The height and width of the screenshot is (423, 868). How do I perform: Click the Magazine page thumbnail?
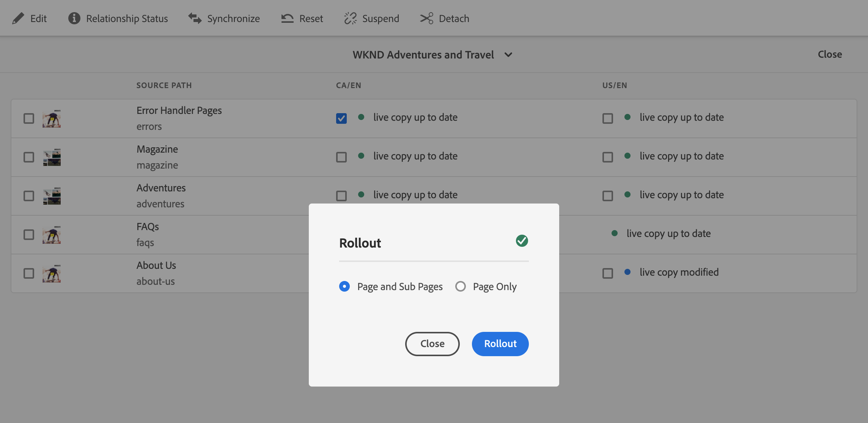click(52, 157)
